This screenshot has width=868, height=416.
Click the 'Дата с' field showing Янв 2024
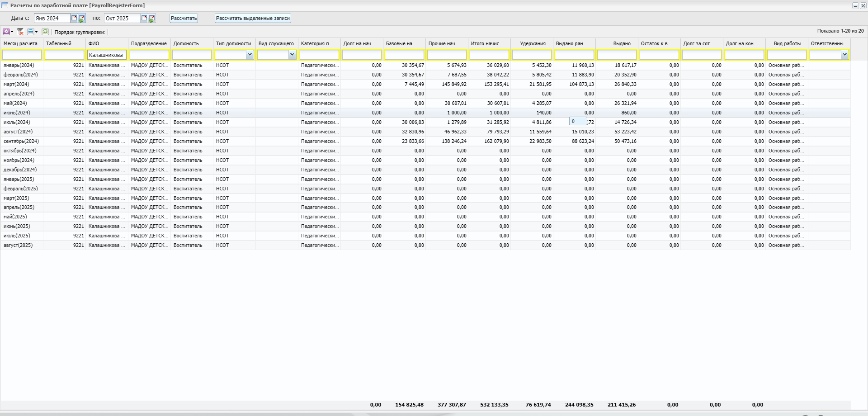point(52,19)
